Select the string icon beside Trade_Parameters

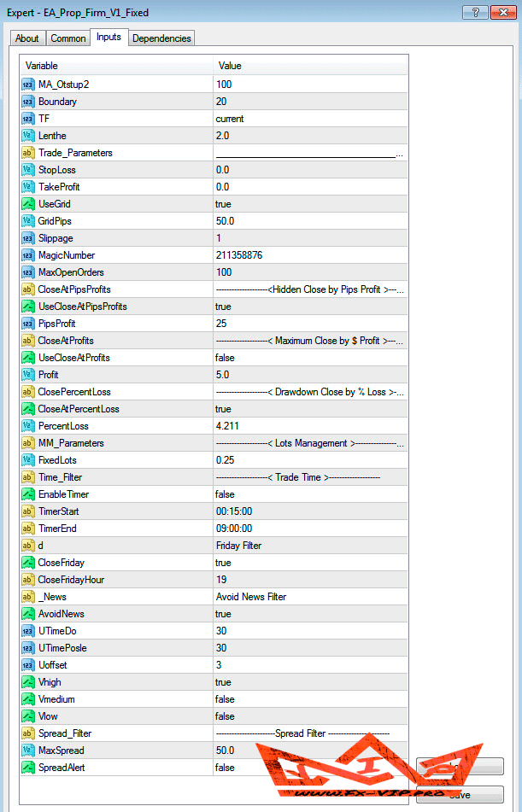pos(28,153)
